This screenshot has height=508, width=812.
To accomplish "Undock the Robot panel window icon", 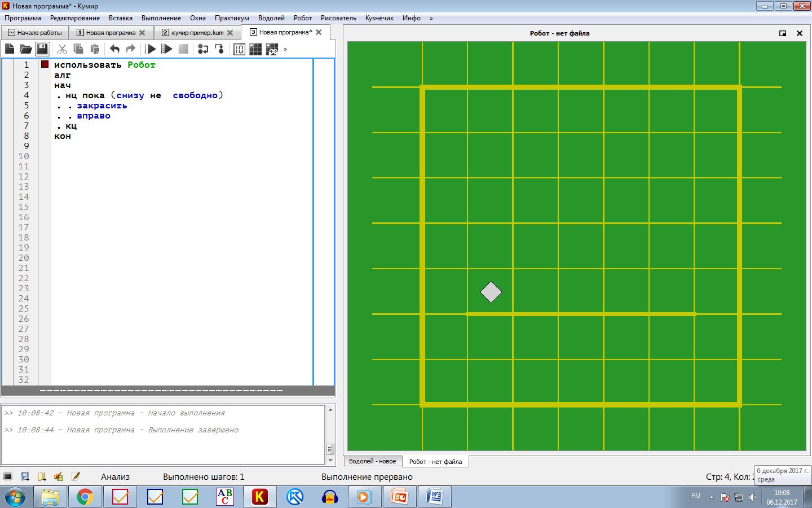I will [783, 33].
